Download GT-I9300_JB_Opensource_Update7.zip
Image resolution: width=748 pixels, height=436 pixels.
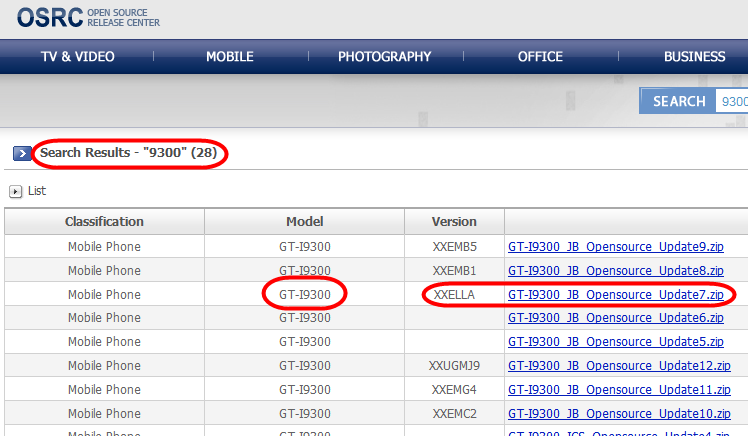coord(616,294)
